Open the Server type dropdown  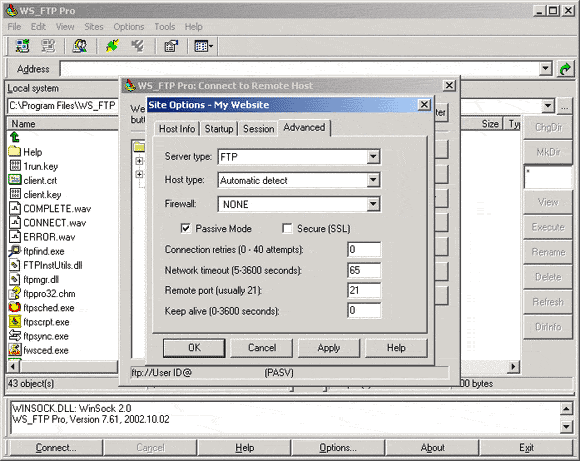(x=373, y=157)
